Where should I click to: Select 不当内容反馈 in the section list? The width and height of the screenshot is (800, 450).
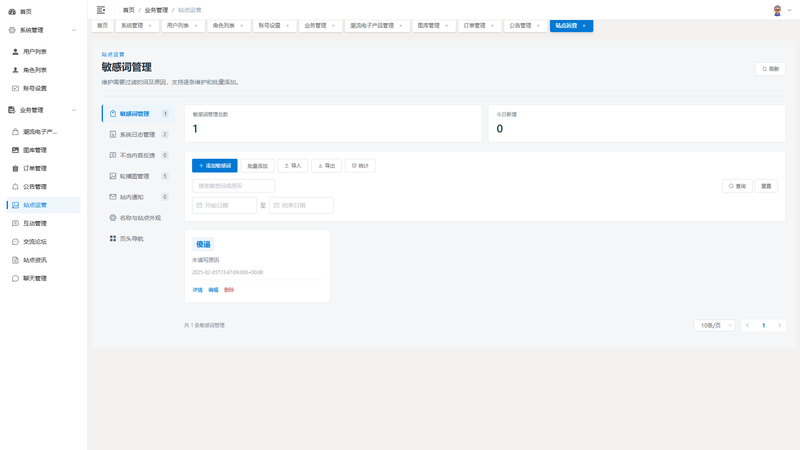138,155
